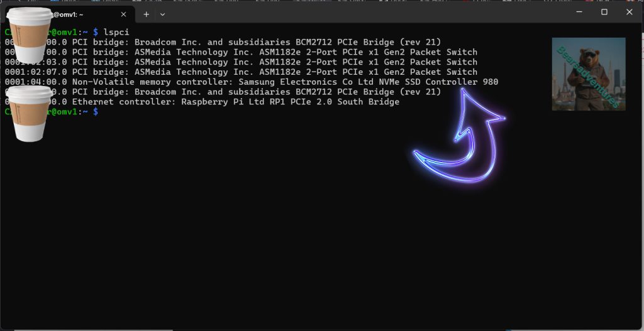Click the typed lspci command text
Image resolution: width=644 pixels, height=331 pixels.
click(x=116, y=31)
